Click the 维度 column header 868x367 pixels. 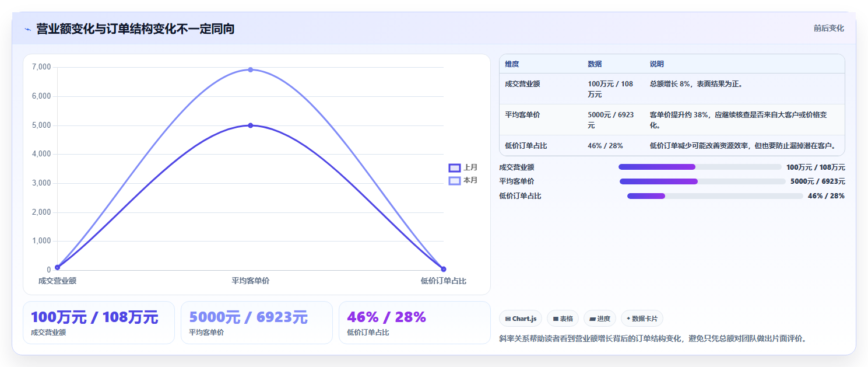tap(512, 64)
